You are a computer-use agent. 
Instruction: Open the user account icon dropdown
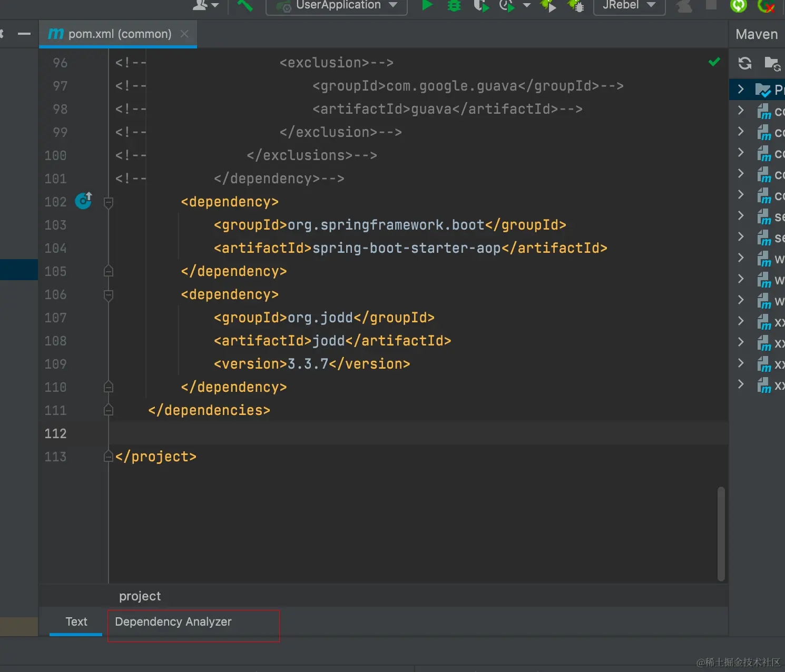205,5
